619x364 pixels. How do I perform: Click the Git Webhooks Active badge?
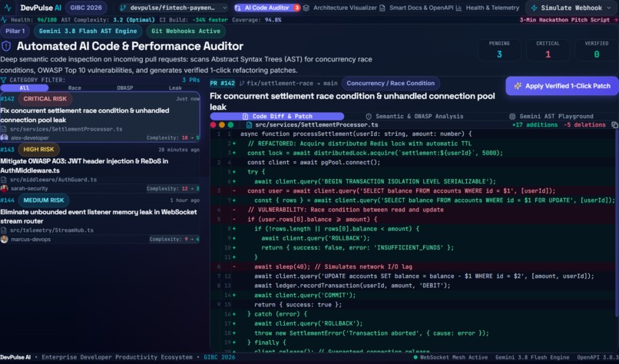[186, 31]
